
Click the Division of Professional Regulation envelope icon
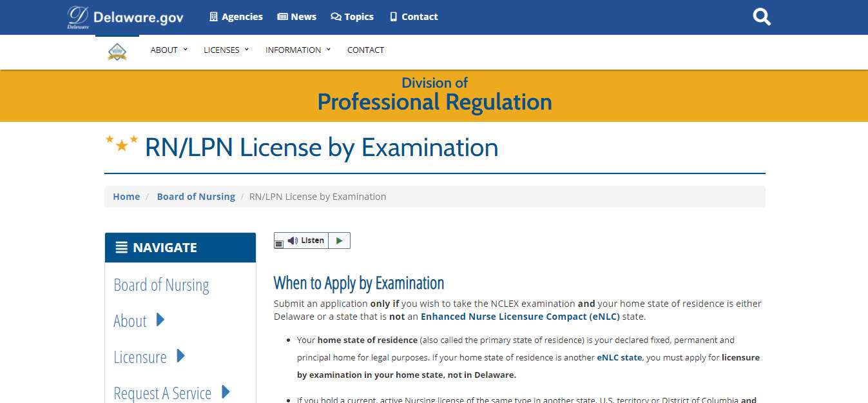click(117, 50)
